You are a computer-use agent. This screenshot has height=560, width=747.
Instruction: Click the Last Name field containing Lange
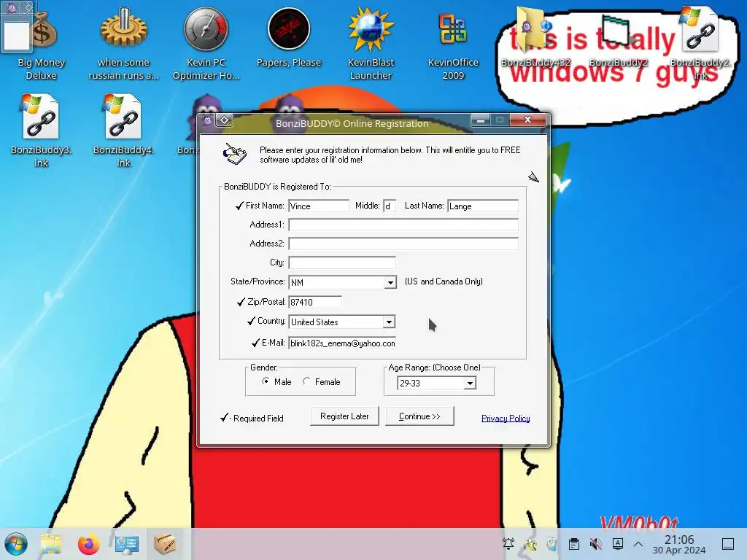(483, 206)
